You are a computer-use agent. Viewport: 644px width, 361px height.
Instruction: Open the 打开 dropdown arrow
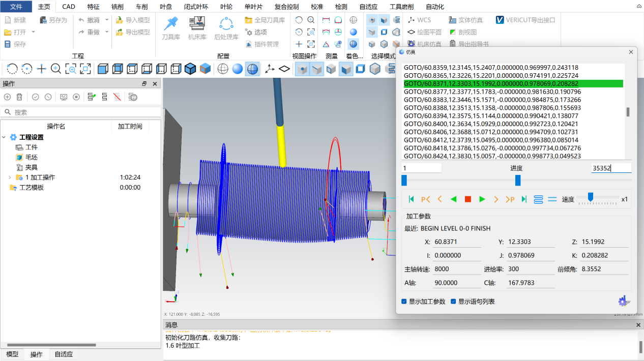tap(34, 32)
